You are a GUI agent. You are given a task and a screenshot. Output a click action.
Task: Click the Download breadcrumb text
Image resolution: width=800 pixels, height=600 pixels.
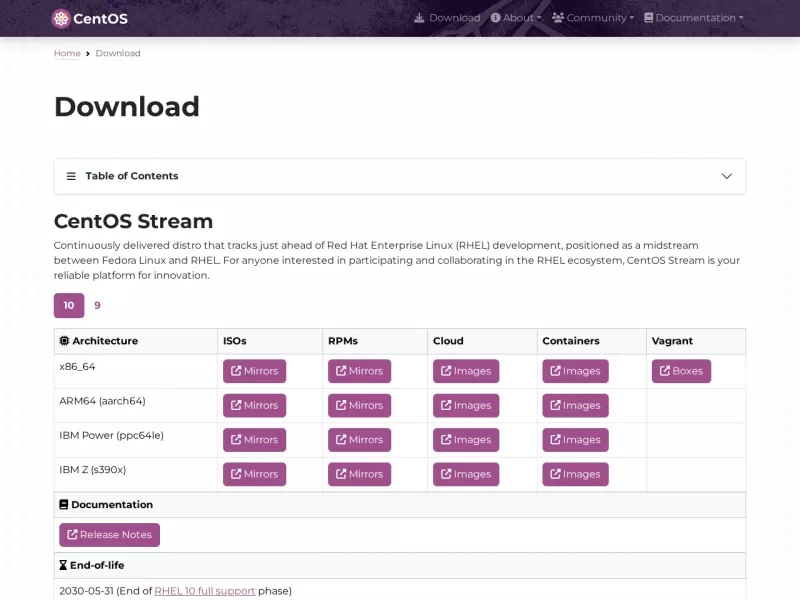118,53
